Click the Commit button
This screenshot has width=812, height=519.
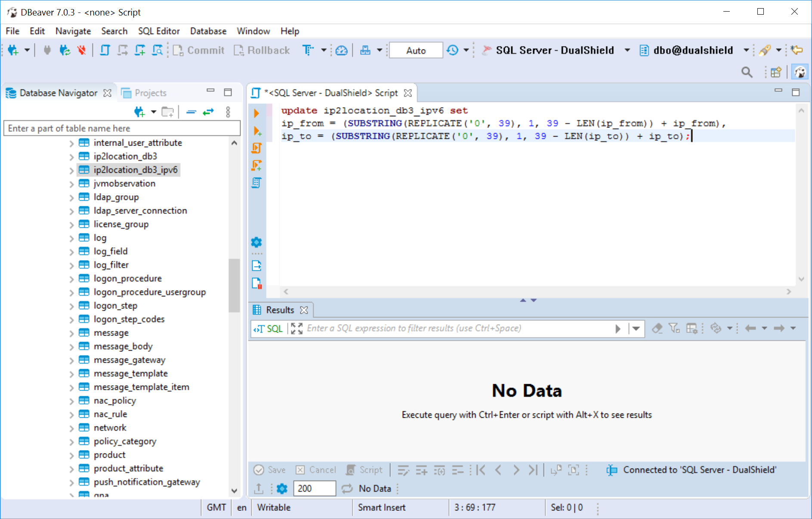pos(199,50)
